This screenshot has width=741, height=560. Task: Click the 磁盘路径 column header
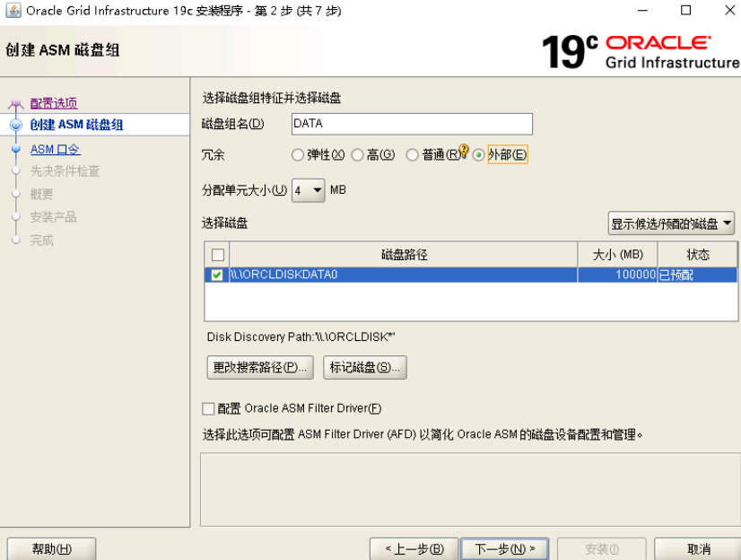[404, 255]
